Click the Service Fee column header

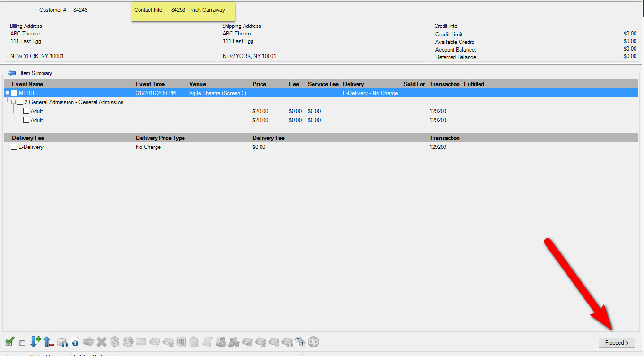[323, 84]
